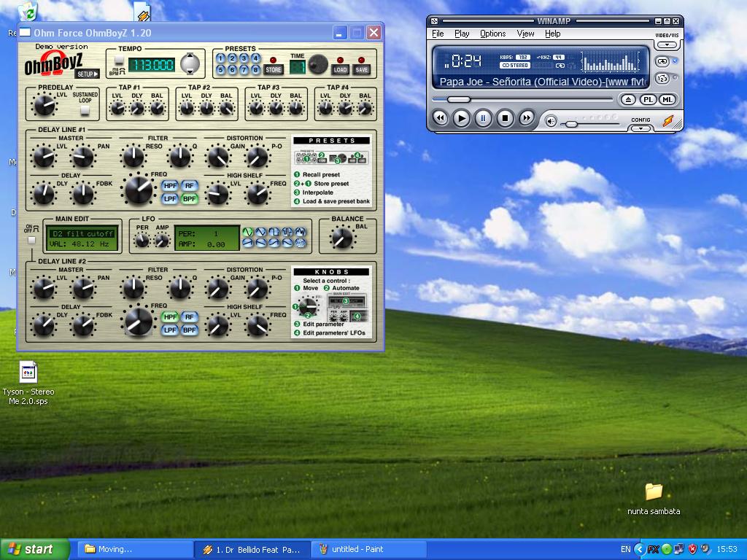747x560 pixels.
Task: Show hidden tray icons via chevron
Action: (x=640, y=549)
